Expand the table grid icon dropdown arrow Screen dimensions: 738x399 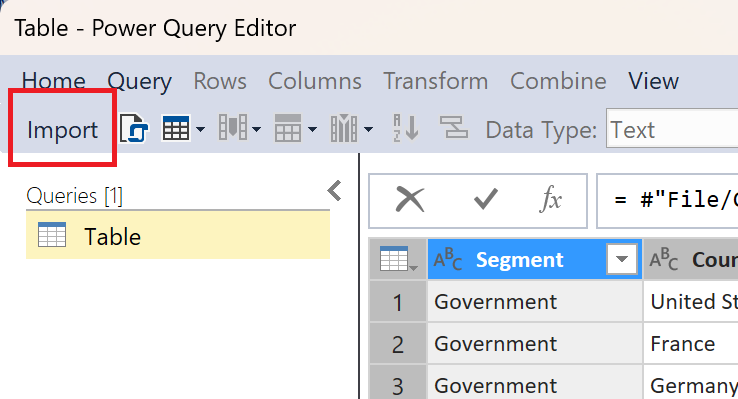click(200, 129)
